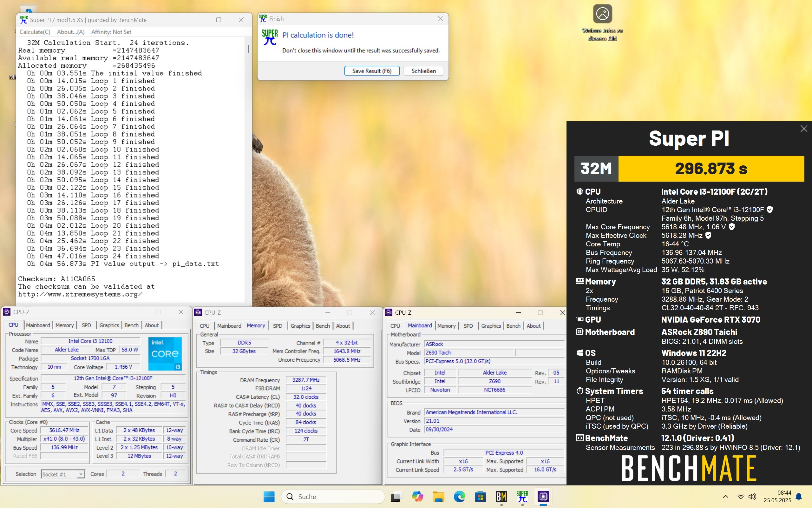This screenshot has height=508, width=812.
Task: Select CPU tab in middle CPU-Z window
Action: point(204,326)
